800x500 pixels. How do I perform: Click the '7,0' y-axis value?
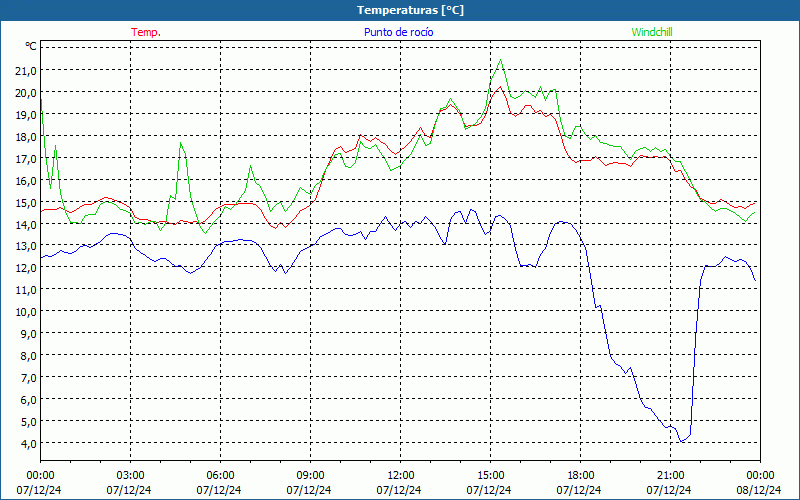click(29, 378)
